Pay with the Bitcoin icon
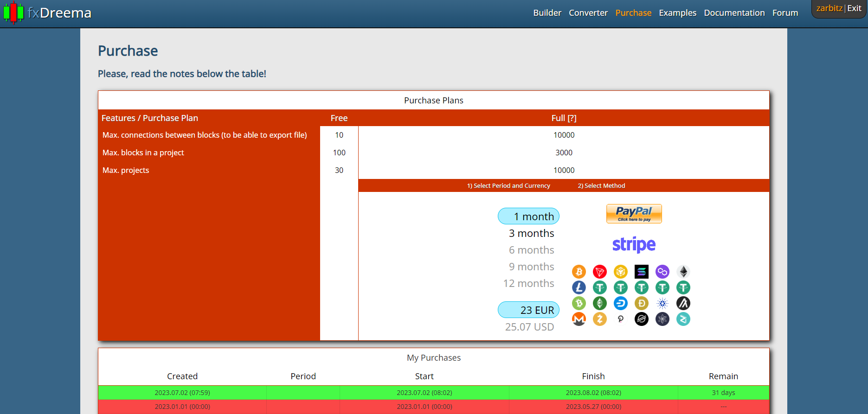 [x=579, y=272]
